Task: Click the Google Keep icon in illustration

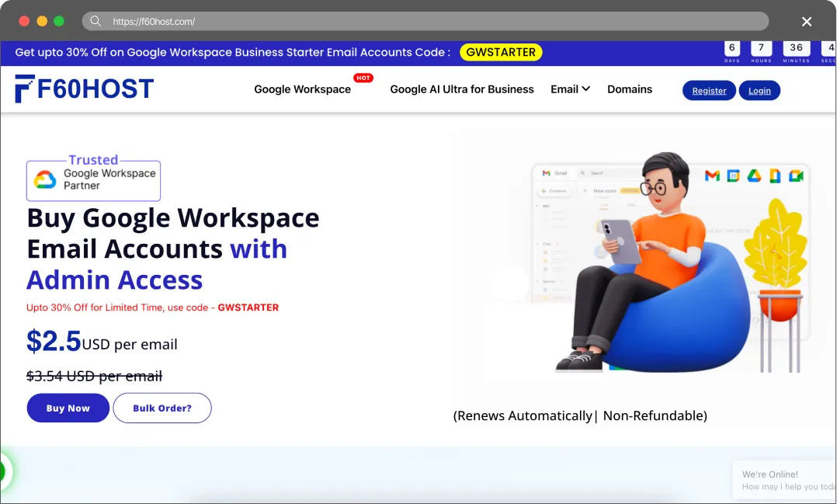Action: click(775, 176)
